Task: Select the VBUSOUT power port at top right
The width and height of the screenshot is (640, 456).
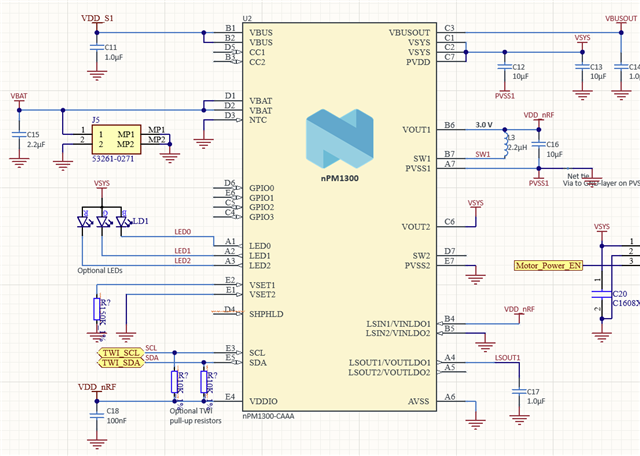Action: 621,22
